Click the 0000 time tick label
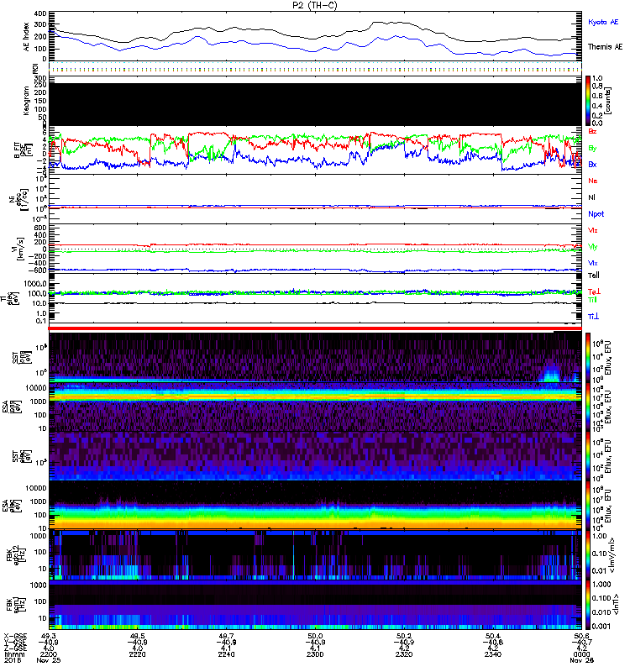Image resolution: width=630 pixels, height=672 pixels. click(581, 654)
